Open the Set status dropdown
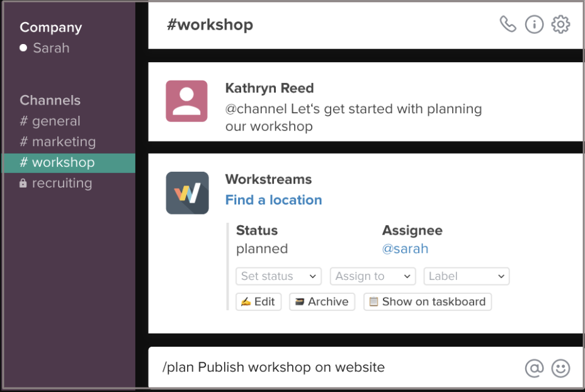 point(278,276)
